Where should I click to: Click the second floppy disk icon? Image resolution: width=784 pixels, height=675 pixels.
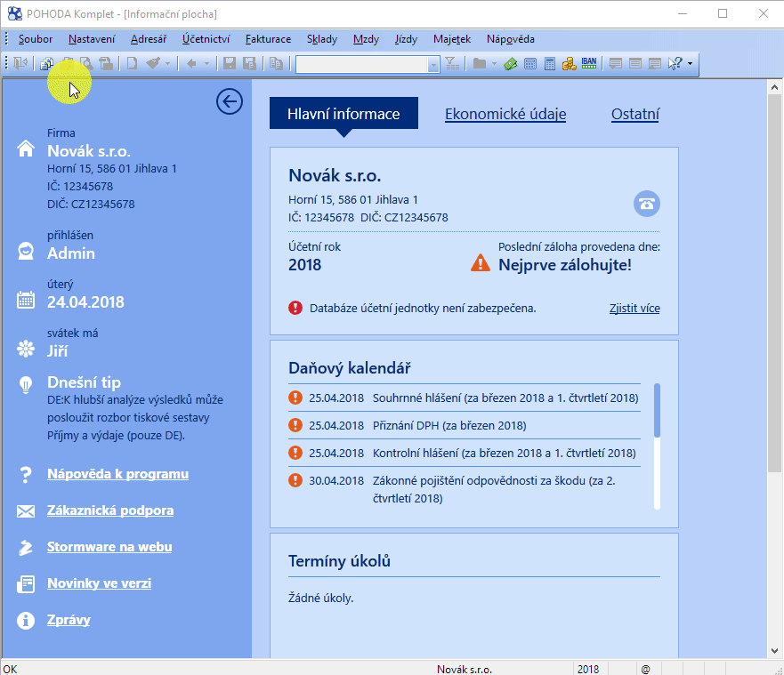[249, 63]
